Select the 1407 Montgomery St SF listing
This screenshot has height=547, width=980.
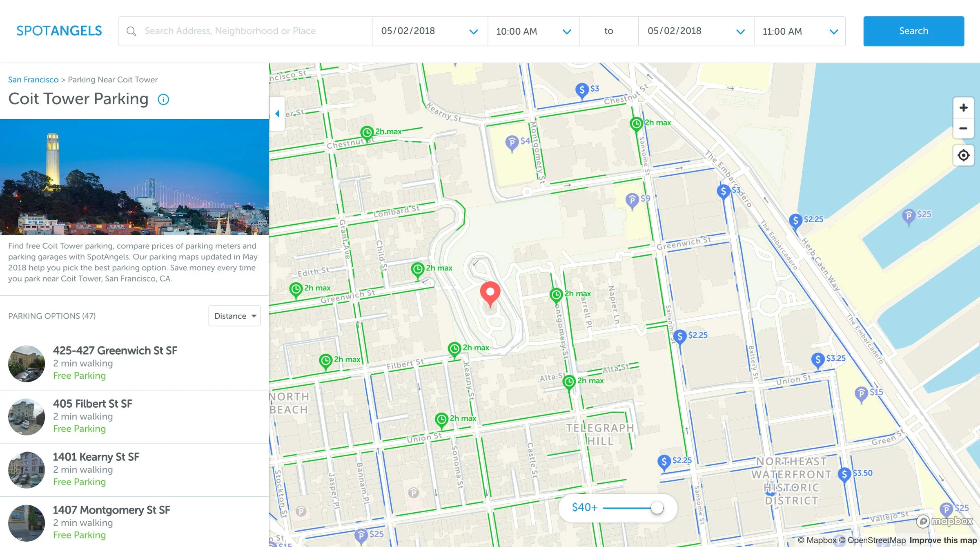pyautogui.click(x=134, y=522)
